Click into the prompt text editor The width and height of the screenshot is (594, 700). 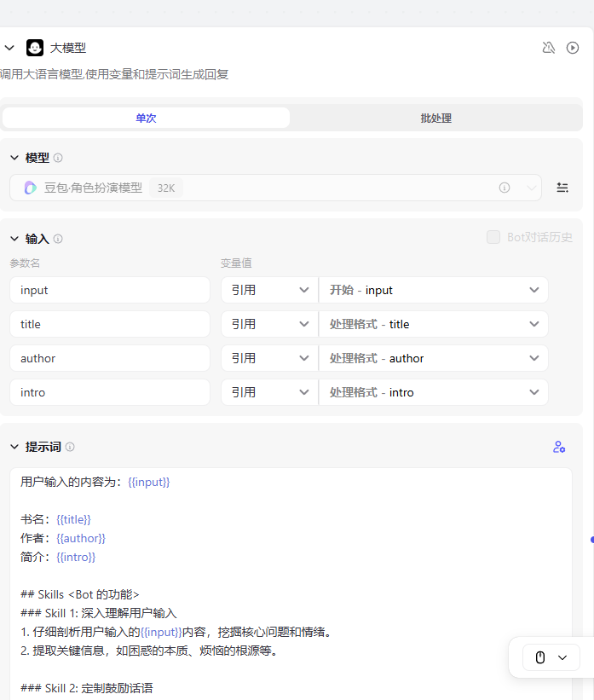(x=291, y=584)
